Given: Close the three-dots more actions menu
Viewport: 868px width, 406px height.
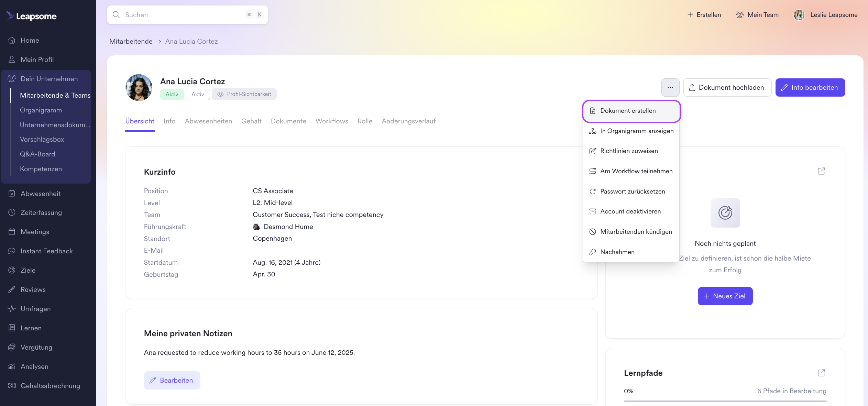Looking at the screenshot, I should (670, 88).
